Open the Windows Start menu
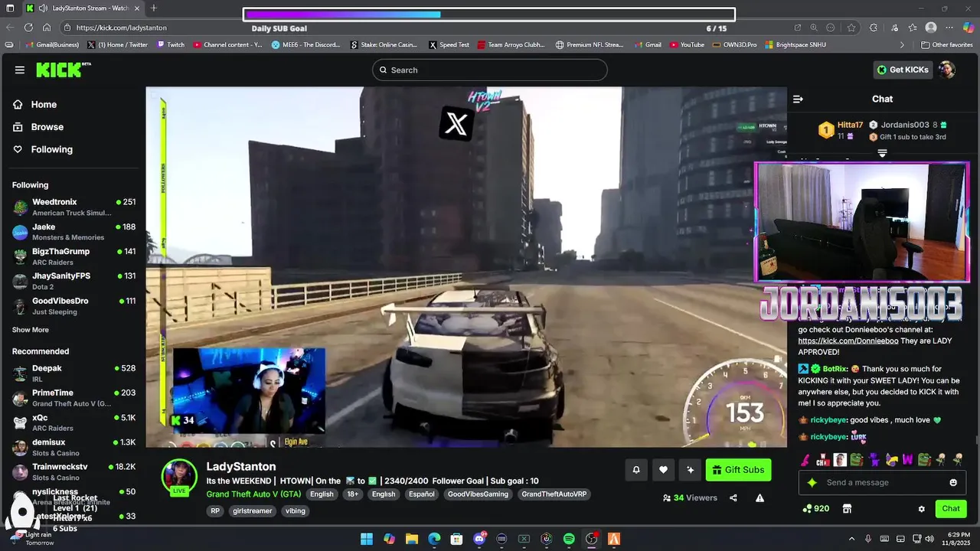Image resolution: width=980 pixels, height=551 pixels. point(367,539)
